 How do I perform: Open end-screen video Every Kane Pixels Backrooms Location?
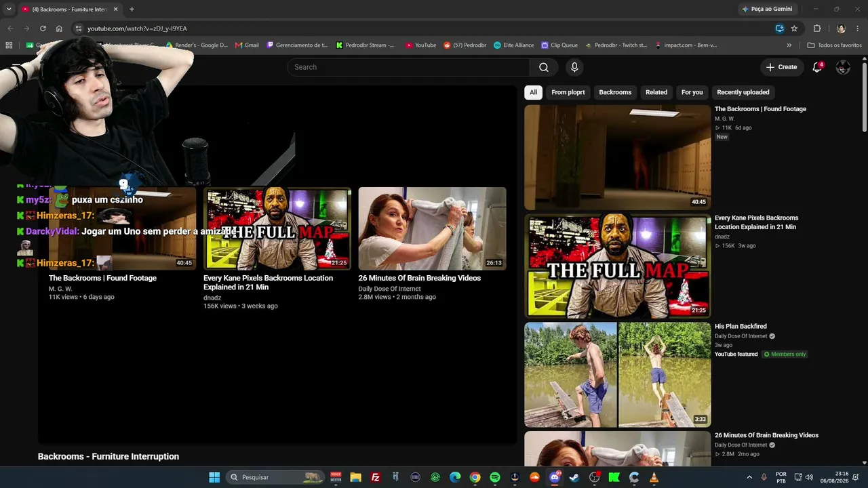click(277, 228)
